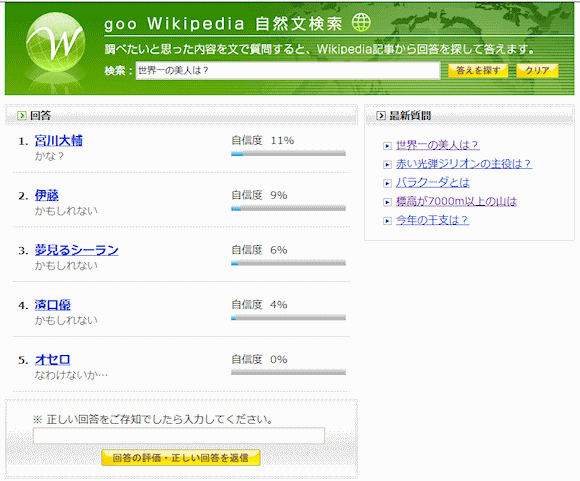The width and height of the screenshot is (580, 481).
Task: Click the description line starting 調べたいと思った内容
Action: pos(320,49)
